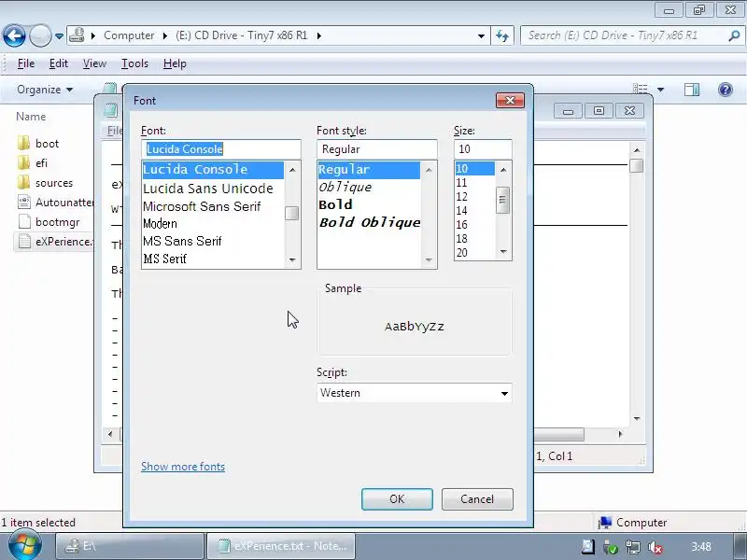Click the Refresh button next to address bar
Viewport: 747px width, 560px height.
[x=502, y=35]
